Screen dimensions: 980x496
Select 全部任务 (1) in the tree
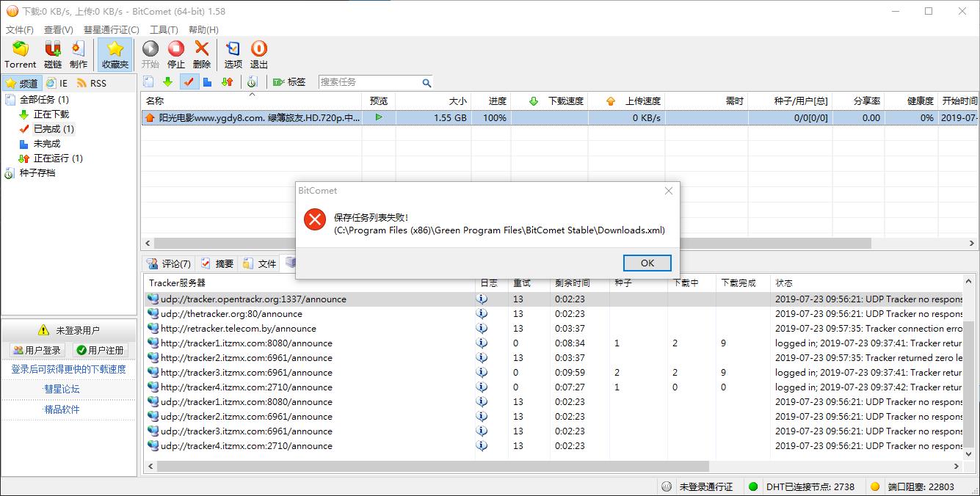click(x=44, y=99)
